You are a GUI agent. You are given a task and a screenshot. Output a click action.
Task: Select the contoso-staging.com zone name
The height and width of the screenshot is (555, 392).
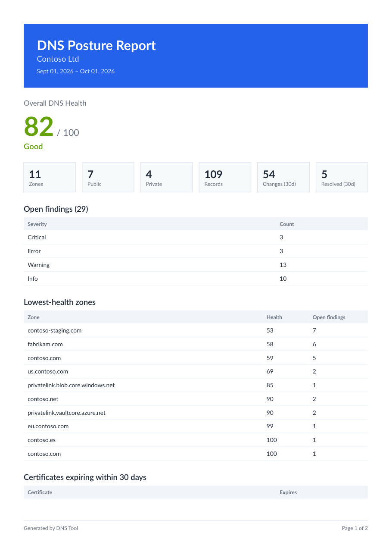[x=55, y=330]
